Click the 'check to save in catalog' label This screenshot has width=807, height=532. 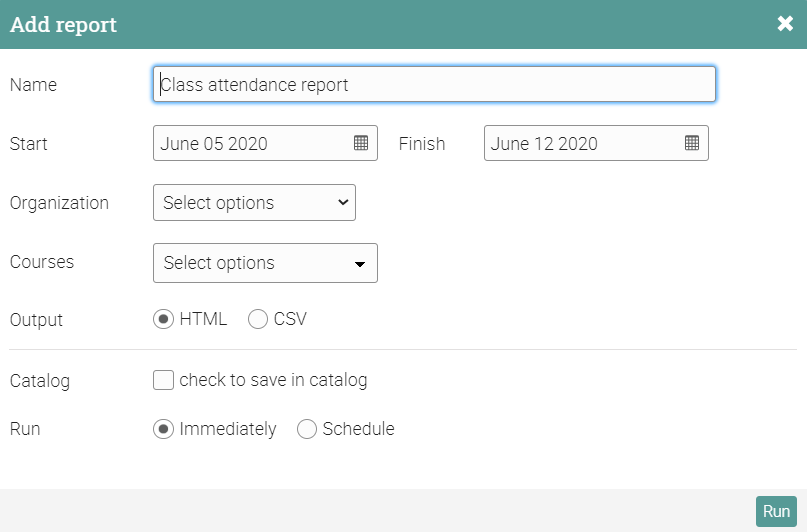coord(273,380)
